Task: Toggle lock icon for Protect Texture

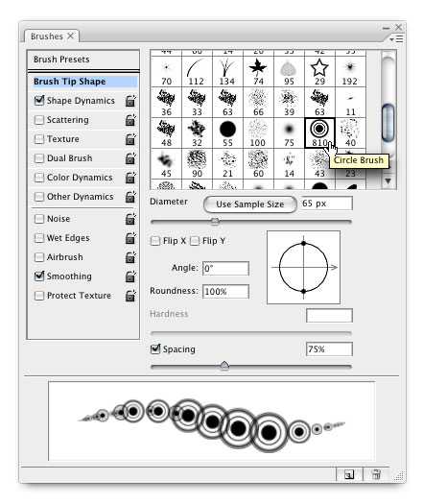Action: [x=130, y=296]
